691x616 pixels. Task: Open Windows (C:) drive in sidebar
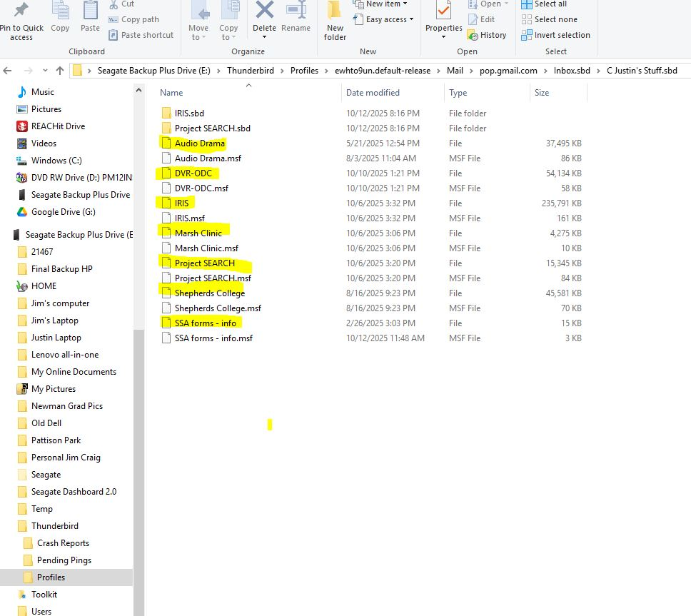coord(56,161)
